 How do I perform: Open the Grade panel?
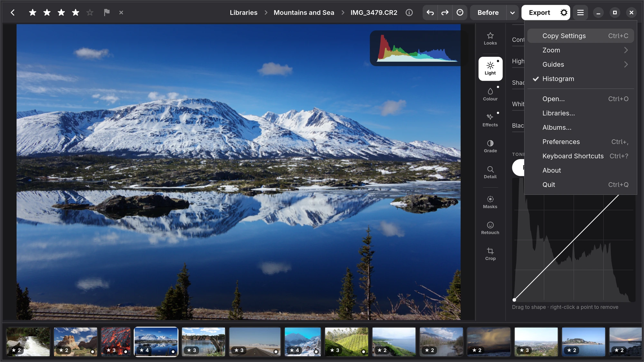click(x=490, y=146)
